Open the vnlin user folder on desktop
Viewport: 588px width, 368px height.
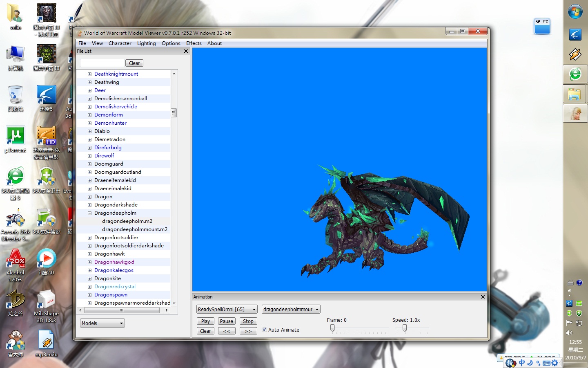[x=16, y=16]
